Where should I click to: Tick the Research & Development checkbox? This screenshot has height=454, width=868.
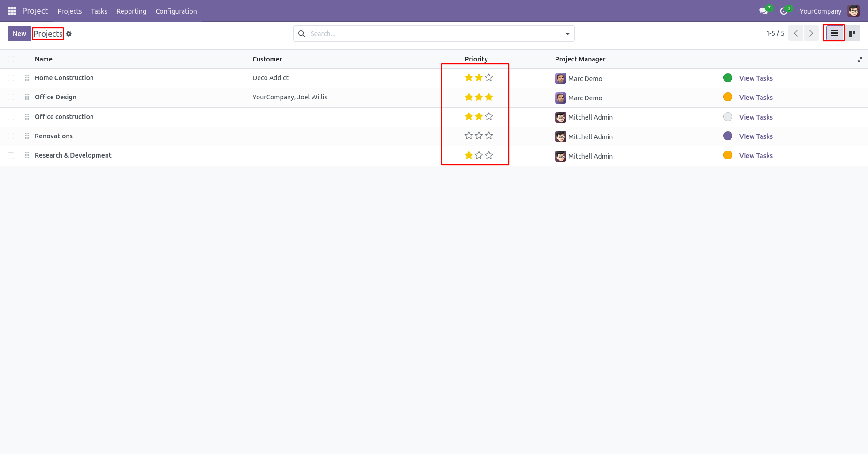[x=11, y=155]
